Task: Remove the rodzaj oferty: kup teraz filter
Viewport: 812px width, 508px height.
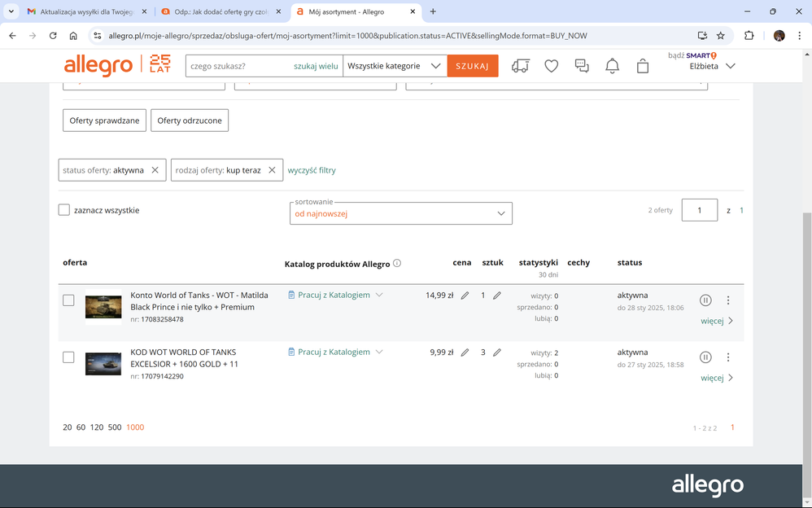Action: [272, 170]
